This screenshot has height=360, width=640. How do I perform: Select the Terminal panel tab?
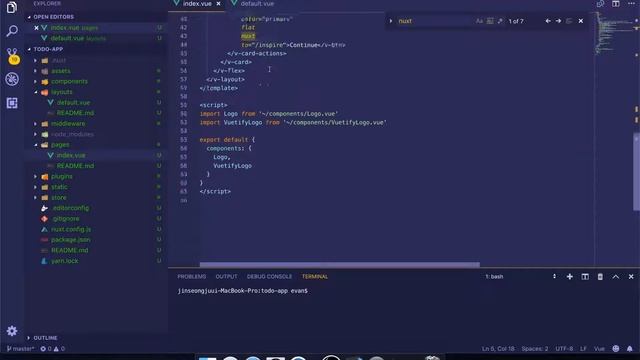315,277
